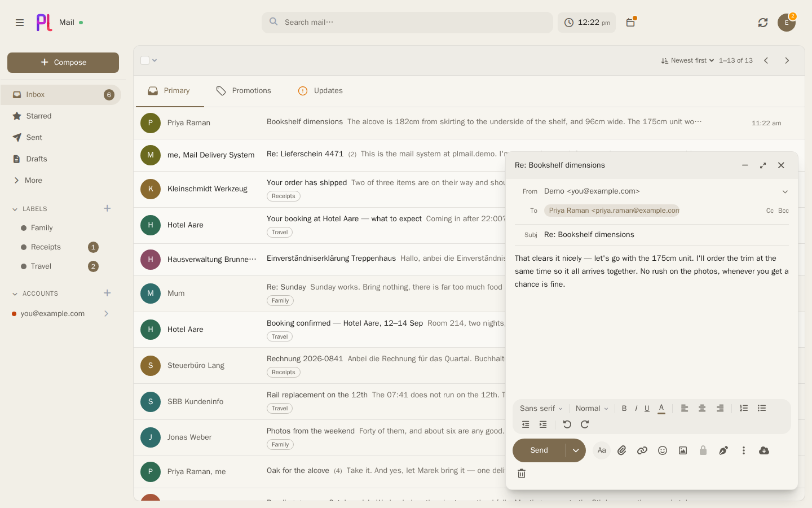
Task: Apply bold formatting
Action: [x=624, y=408]
